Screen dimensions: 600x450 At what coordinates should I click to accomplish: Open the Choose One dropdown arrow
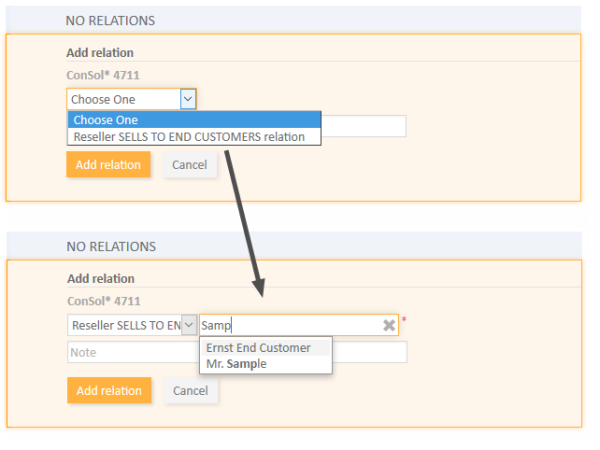click(x=188, y=99)
